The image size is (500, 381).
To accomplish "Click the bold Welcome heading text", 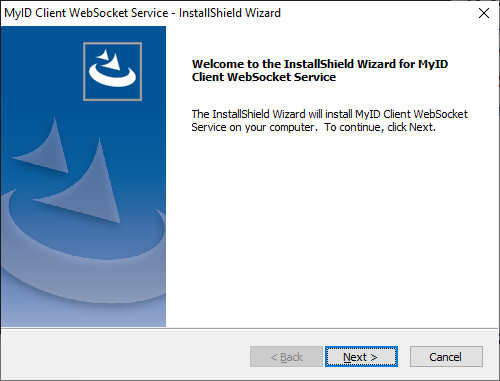I will click(x=320, y=70).
